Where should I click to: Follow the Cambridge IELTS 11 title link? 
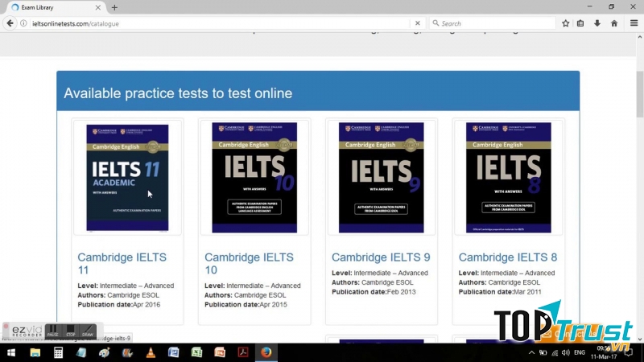coord(122,264)
